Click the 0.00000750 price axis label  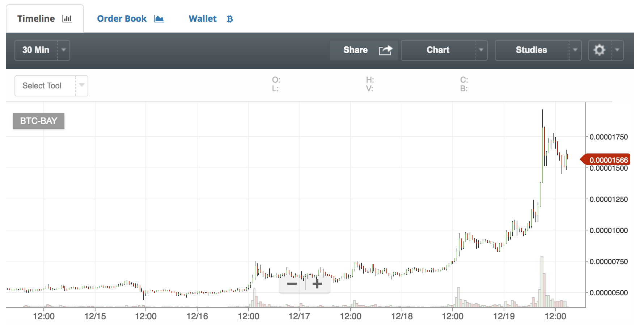(609, 262)
